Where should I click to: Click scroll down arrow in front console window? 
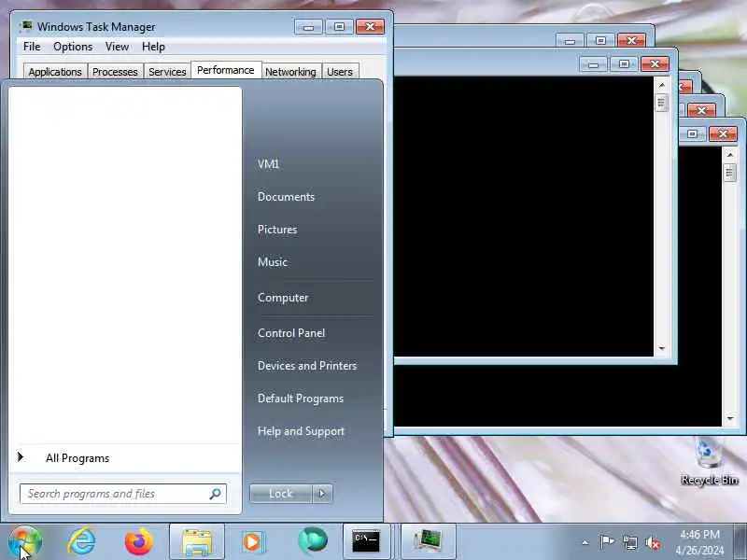tap(662, 348)
